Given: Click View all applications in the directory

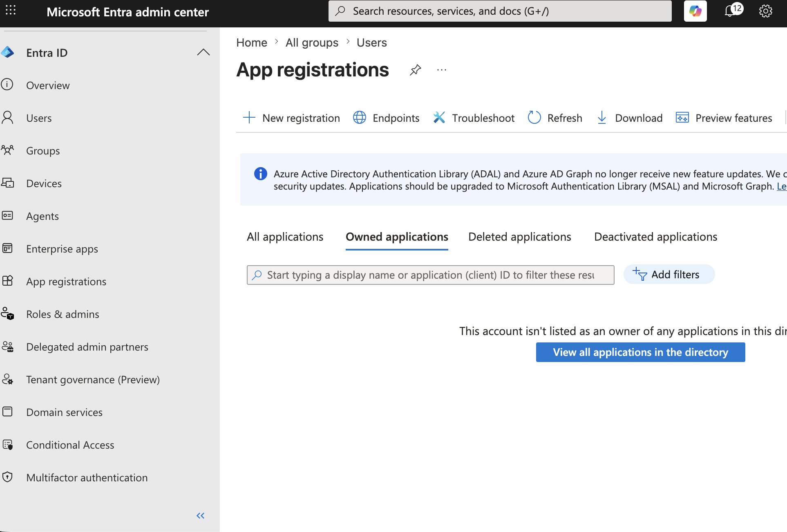Looking at the screenshot, I should [640, 352].
